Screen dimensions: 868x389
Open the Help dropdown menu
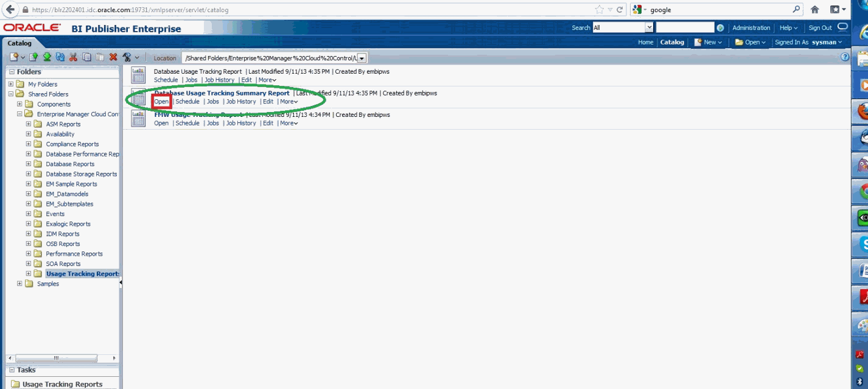pos(788,28)
